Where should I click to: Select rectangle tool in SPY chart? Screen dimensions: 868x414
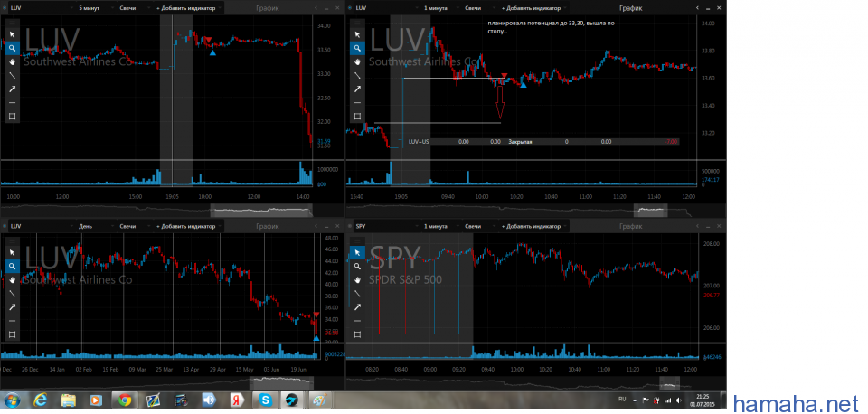click(x=358, y=334)
